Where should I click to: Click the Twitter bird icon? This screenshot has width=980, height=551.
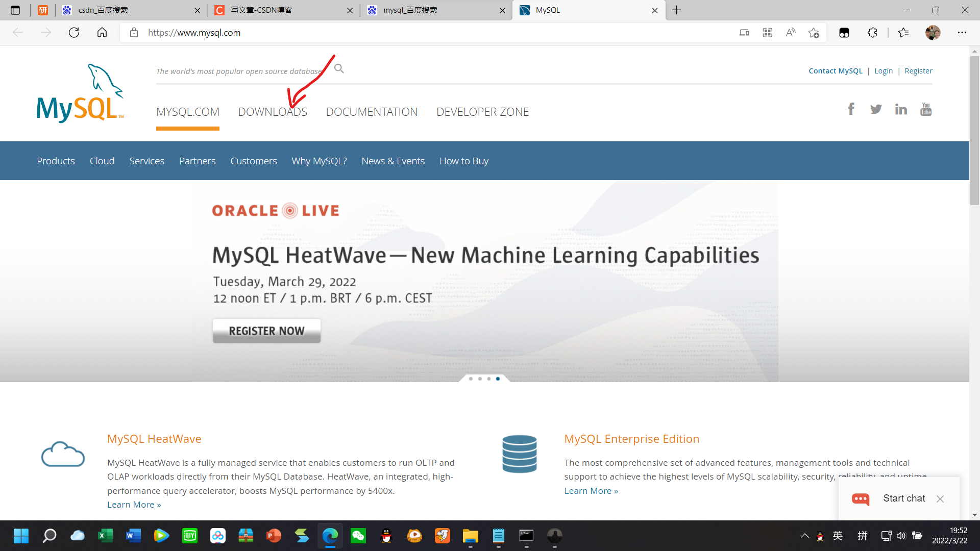tap(876, 109)
